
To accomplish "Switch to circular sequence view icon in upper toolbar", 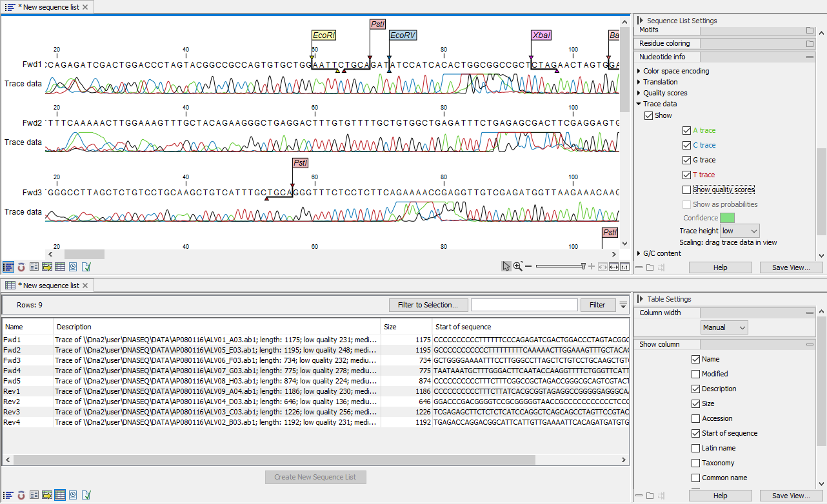I will 21,267.
